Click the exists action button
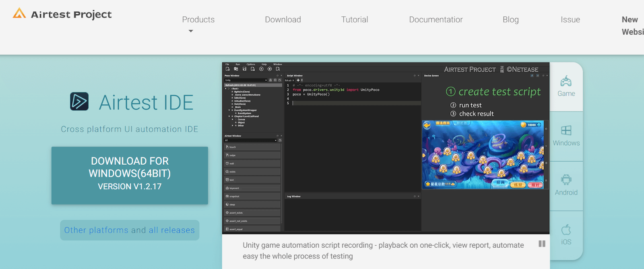 click(x=252, y=172)
